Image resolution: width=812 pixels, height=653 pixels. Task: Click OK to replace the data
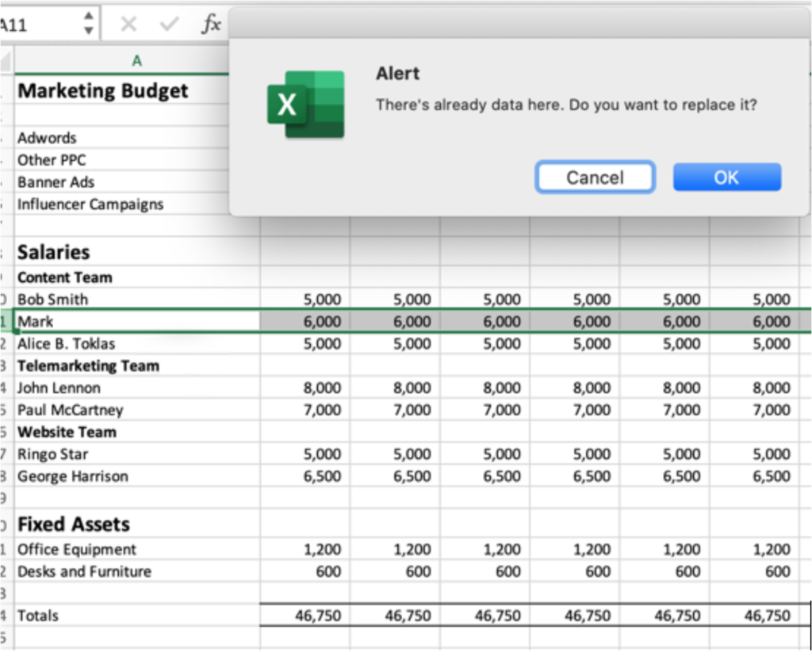[726, 178]
